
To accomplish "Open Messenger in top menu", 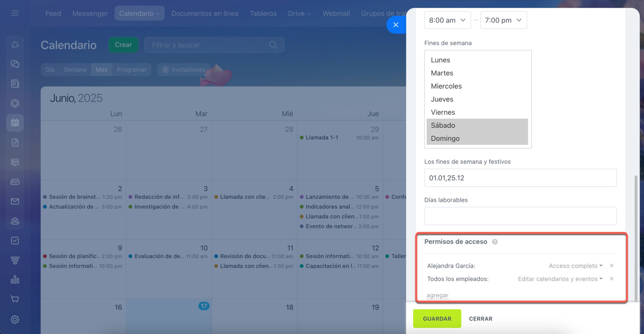I will [x=90, y=14].
